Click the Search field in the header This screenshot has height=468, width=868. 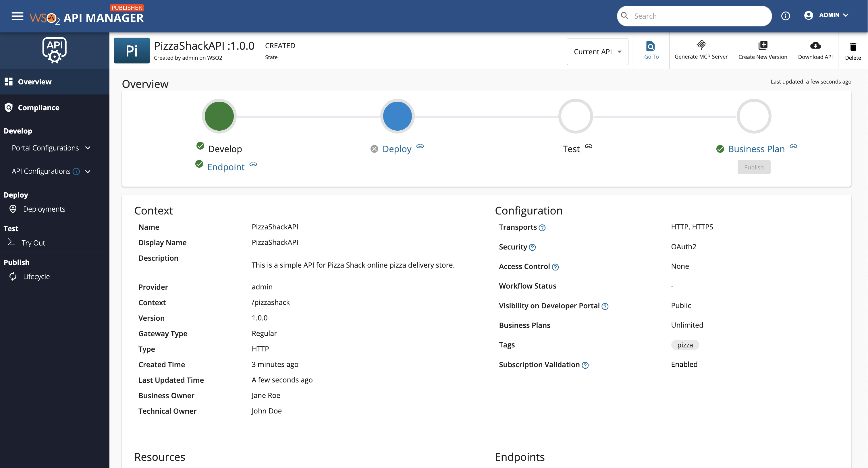694,16
